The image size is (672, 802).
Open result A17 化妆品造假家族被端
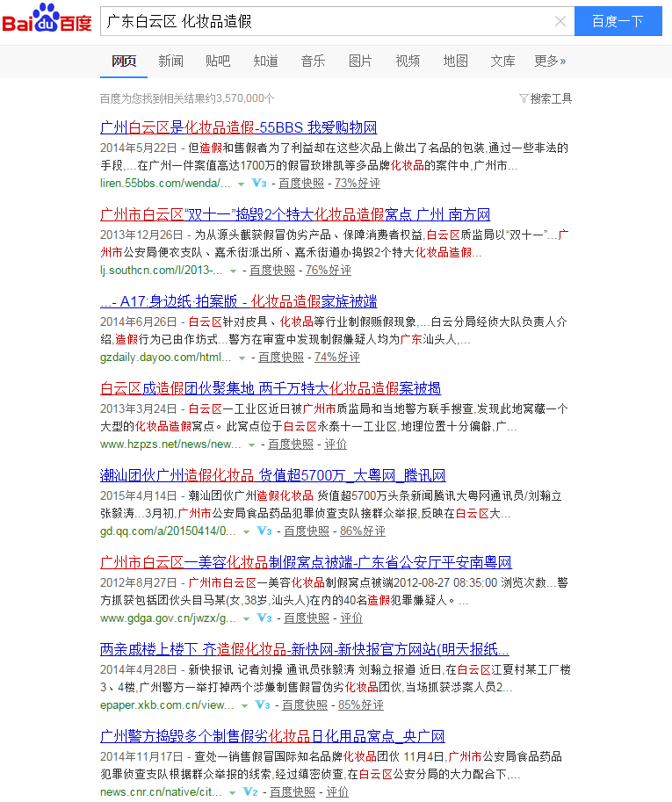coord(239,301)
